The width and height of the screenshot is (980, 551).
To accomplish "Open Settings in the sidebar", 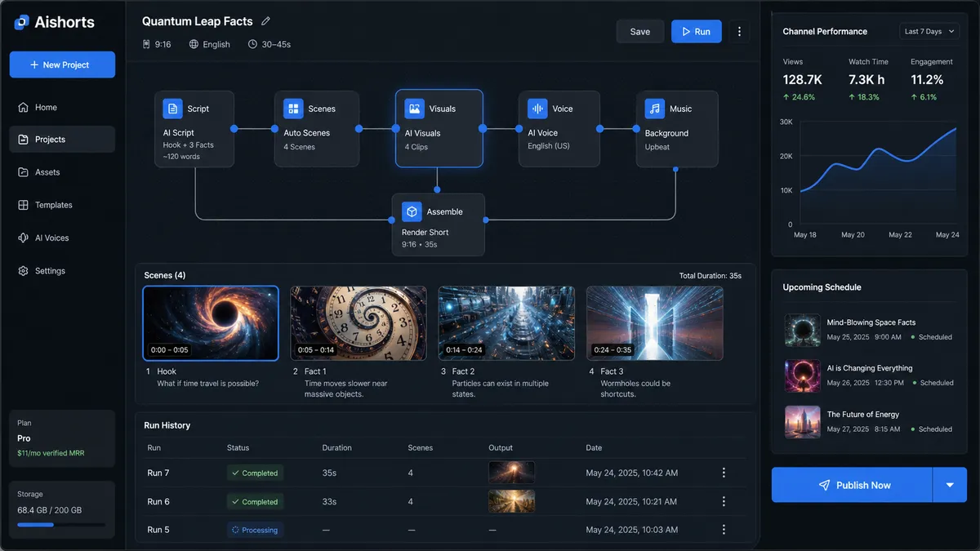I will click(x=62, y=270).
